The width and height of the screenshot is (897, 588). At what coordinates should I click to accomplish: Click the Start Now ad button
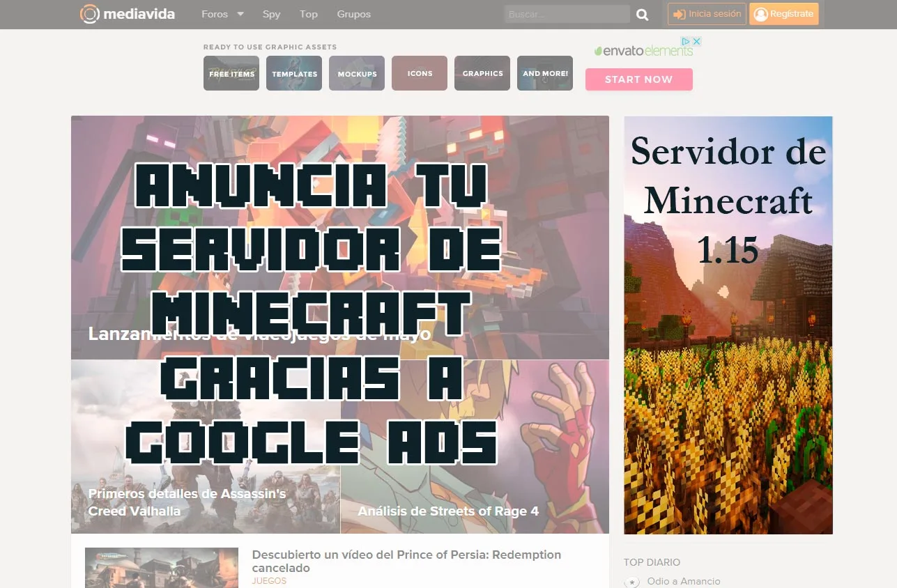click(639, 79)
